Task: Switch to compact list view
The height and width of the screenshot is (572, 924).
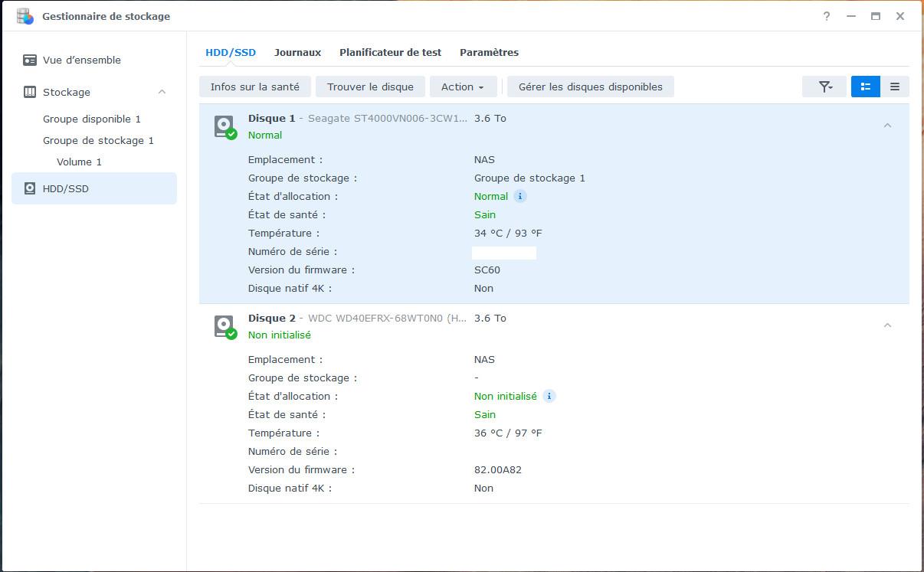Action: pos(895,87)
